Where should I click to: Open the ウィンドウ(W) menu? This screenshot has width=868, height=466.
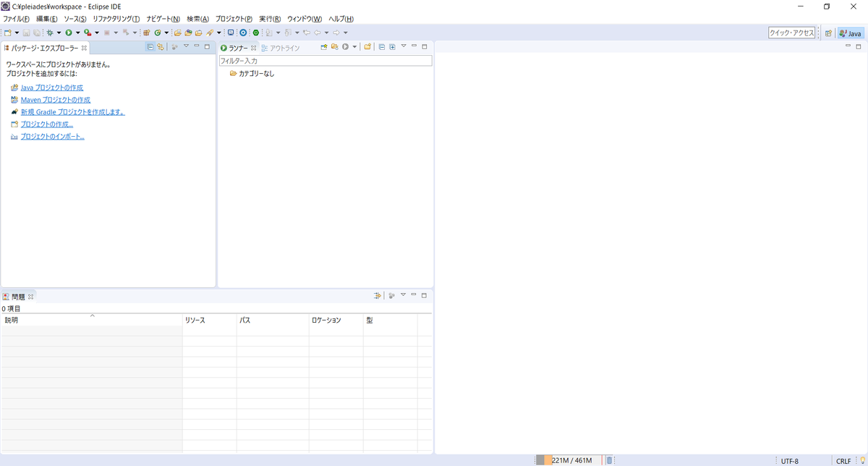[x=305, y=19]
